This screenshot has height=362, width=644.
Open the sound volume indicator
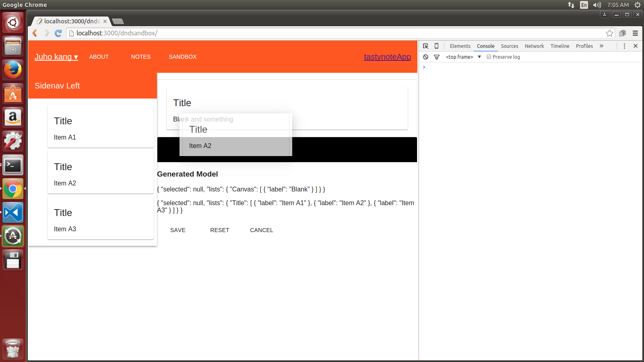(x=597, y=5)
